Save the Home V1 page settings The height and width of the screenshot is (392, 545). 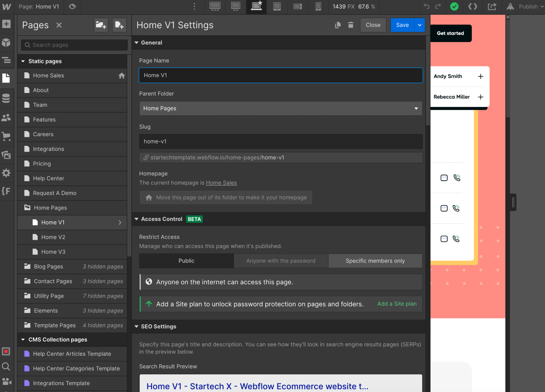coord(402,24)
